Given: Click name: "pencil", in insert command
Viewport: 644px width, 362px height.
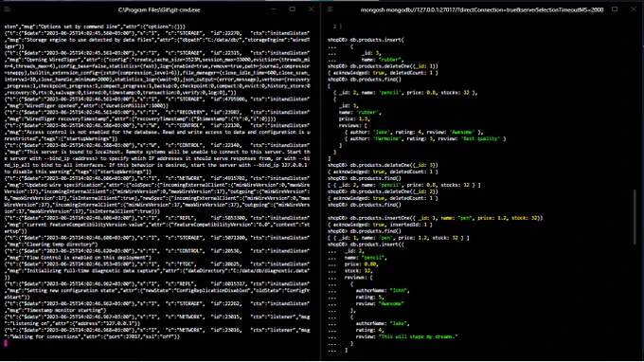Looking at the screenshot, I should coord(366,258).
